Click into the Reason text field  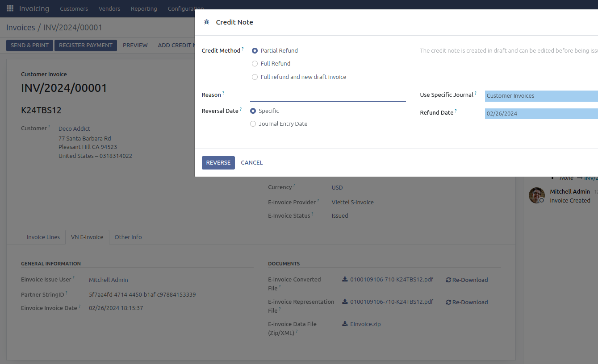coord(327,95)
